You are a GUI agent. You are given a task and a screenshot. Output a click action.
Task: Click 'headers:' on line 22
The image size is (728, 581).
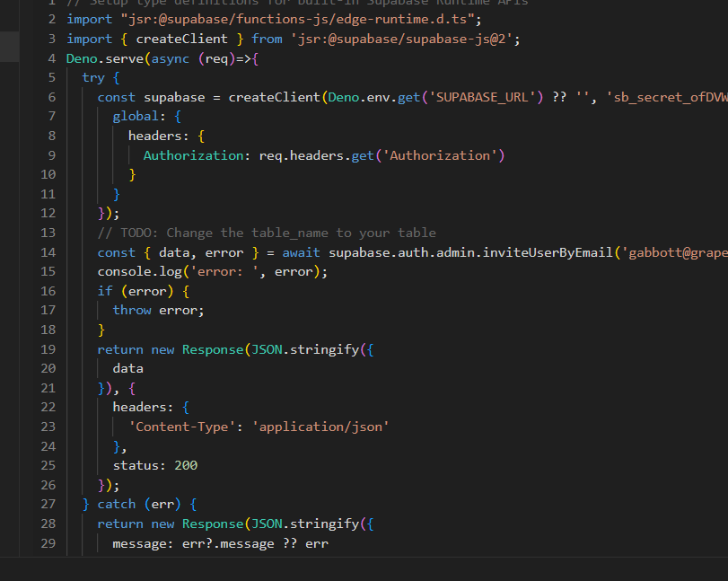pyautogui.click(x=144, y=408)
